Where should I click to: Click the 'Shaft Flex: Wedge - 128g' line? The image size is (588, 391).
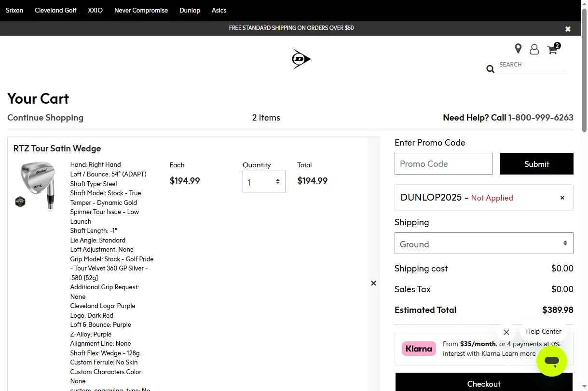[105, 353]
